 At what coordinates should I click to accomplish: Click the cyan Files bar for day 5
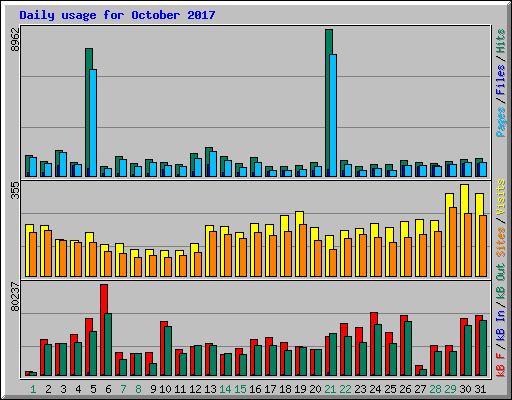click(93, 123)
